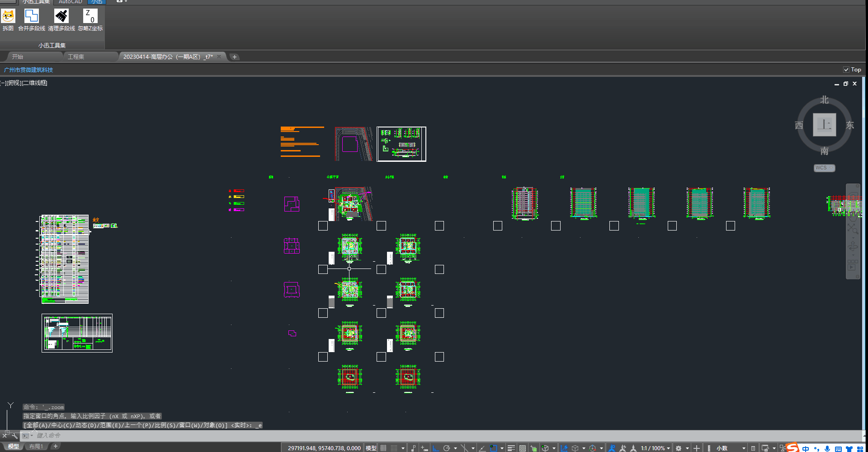Open the annotation scale 1:1 / 100% dropdown
868x452 pixels.
[655, 448]
